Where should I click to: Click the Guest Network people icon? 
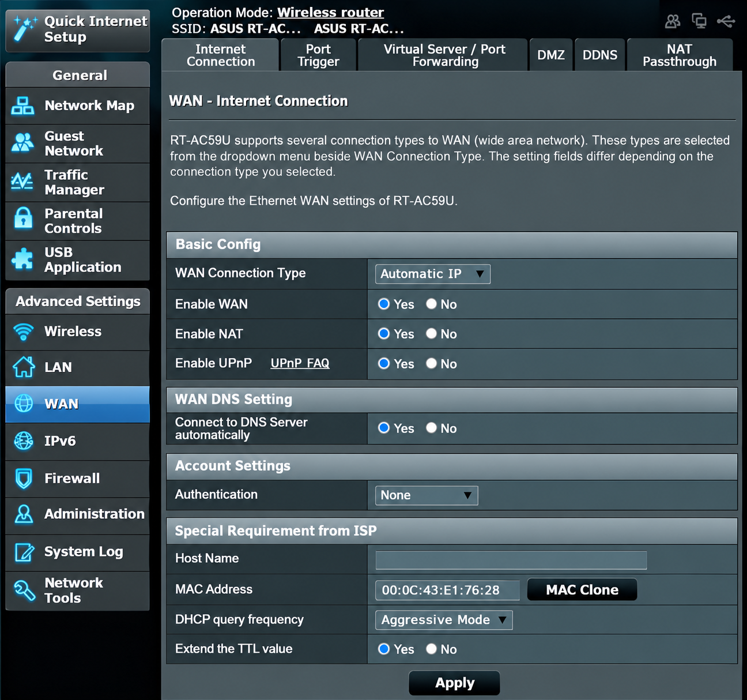pyautogui.click(x=23, y=142)
